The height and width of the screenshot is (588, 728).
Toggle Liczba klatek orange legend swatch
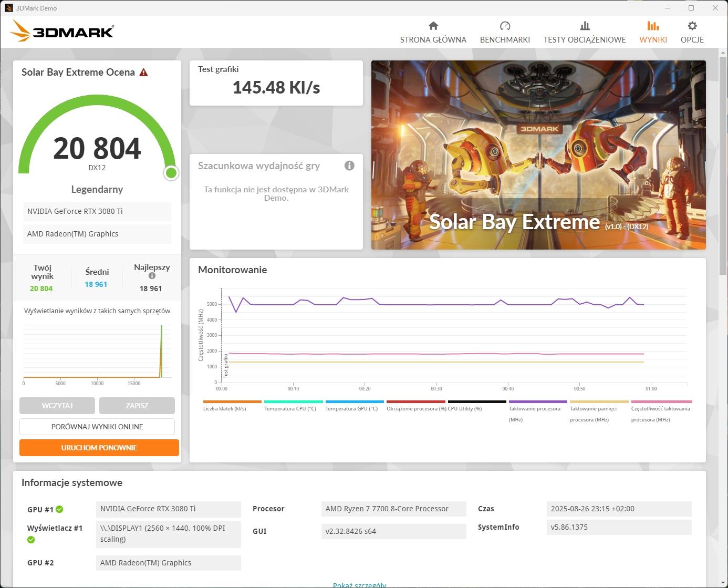pyautogui.click(x=232, y=402)
